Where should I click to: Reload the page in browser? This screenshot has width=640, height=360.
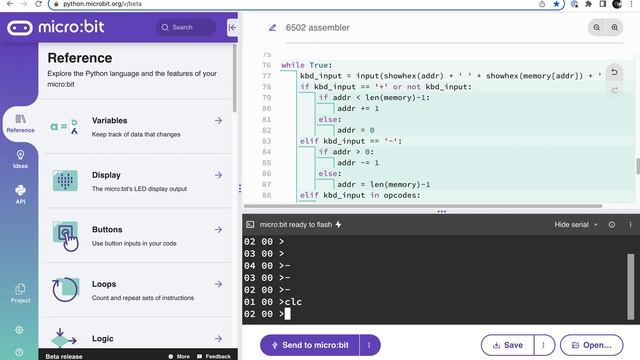(38, 4)
